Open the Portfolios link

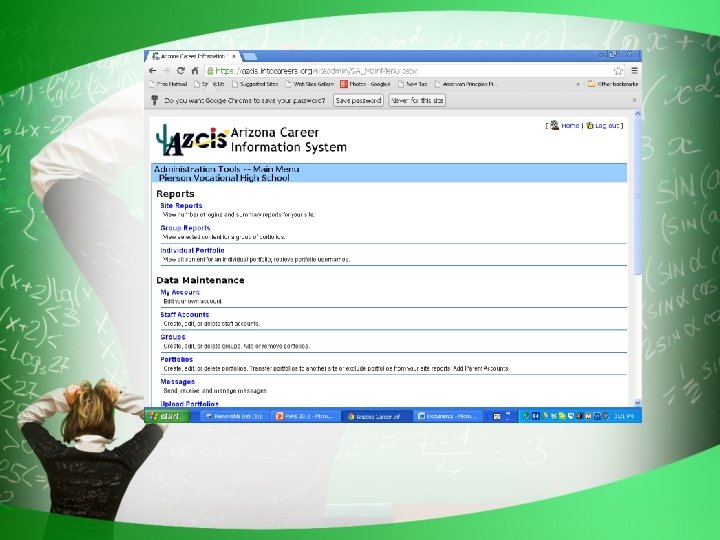177,359
